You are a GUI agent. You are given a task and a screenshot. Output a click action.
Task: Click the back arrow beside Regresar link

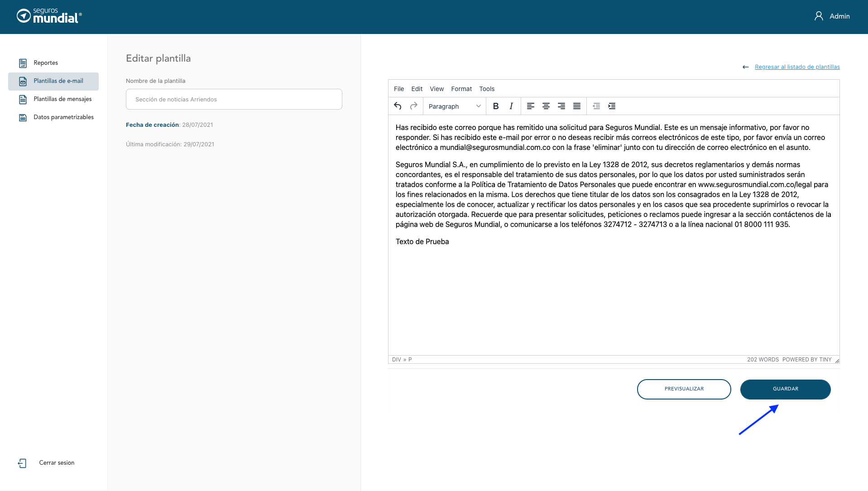click(x=745, y=67)
